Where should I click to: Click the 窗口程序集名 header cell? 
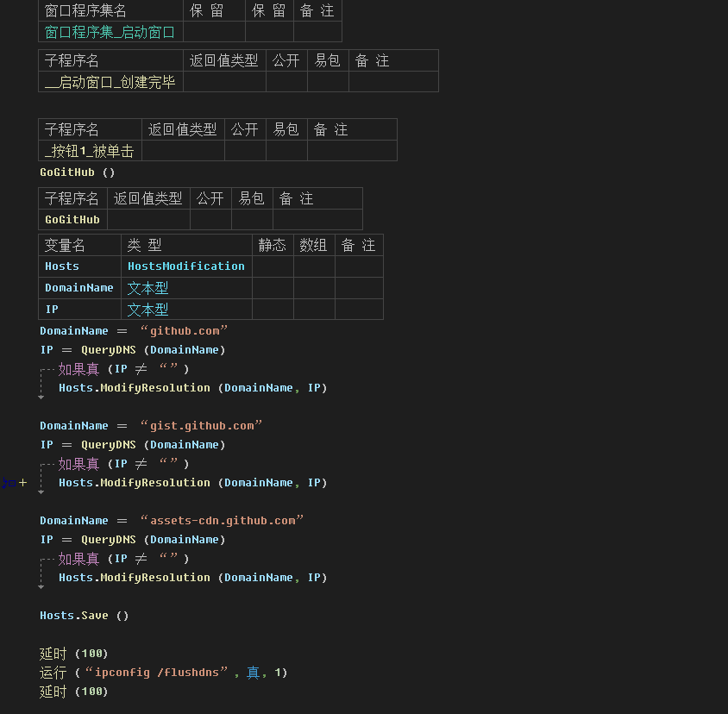pos(110,10)
